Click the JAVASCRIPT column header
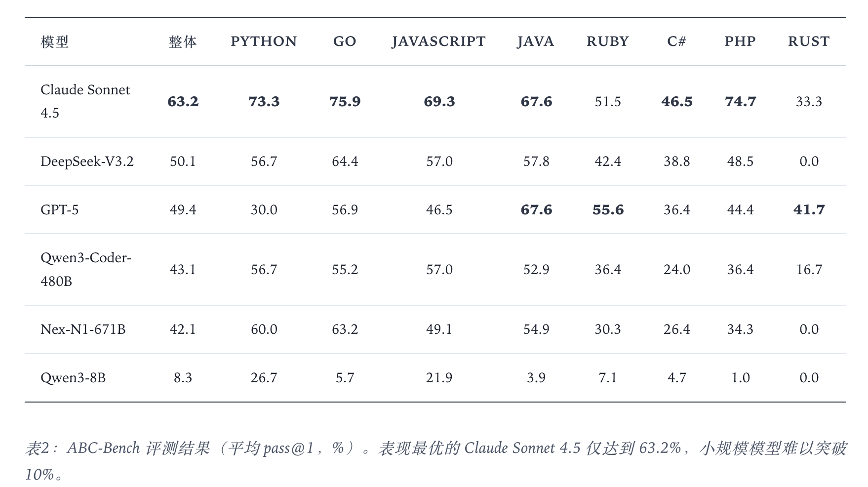Viewport: 868px width, 487px height. pyautogui.click(x=439, y=41)
